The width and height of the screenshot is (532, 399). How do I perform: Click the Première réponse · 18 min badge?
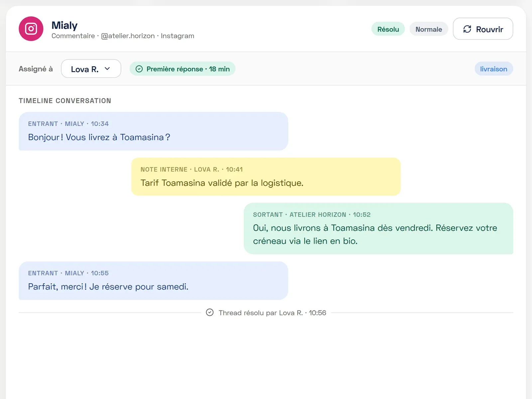coord(183,69)
